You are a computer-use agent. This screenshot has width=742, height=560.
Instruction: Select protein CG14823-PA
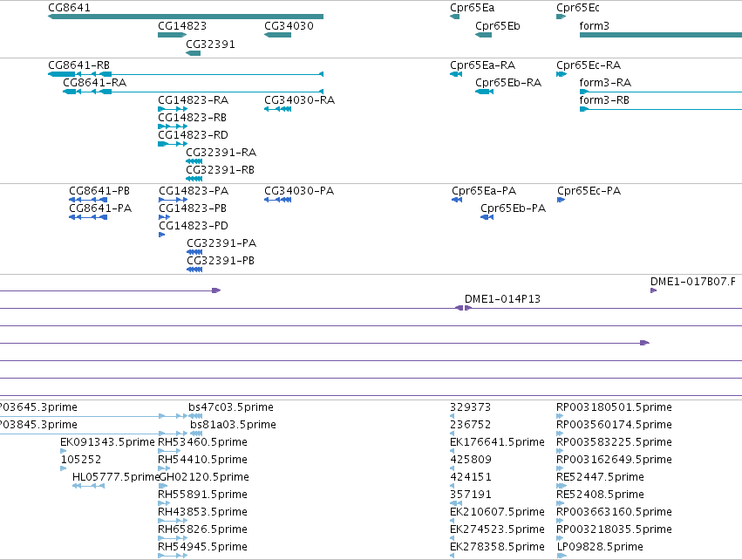(x=174, y=200)
